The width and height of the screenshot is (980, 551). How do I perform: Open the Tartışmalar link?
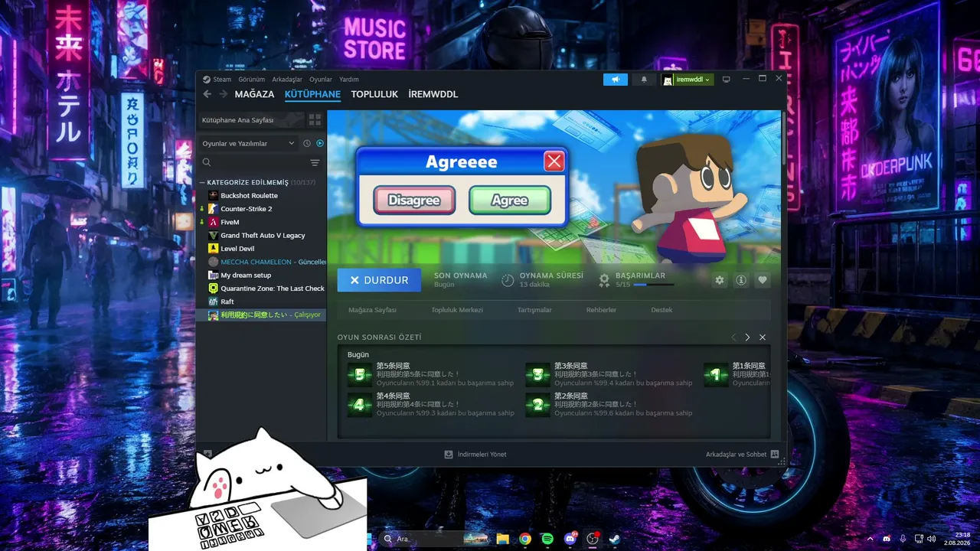pyautogui.click(x=534, y=310)
